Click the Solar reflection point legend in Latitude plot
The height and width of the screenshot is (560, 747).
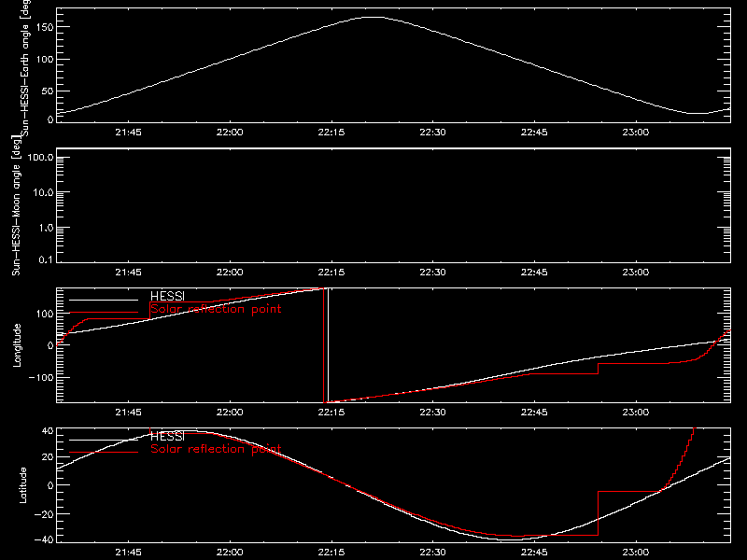[216, 449]
